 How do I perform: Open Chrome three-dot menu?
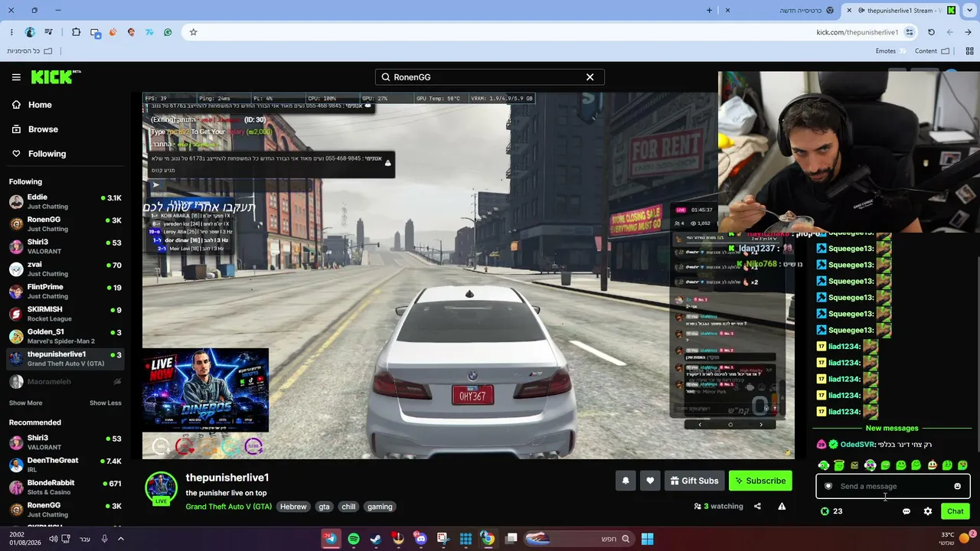pyautogui.click(x=11, y=32)
